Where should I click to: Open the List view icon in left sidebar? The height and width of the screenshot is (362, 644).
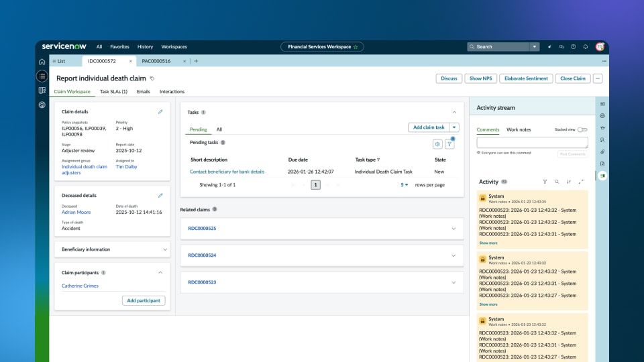click(x=42, y=76)
